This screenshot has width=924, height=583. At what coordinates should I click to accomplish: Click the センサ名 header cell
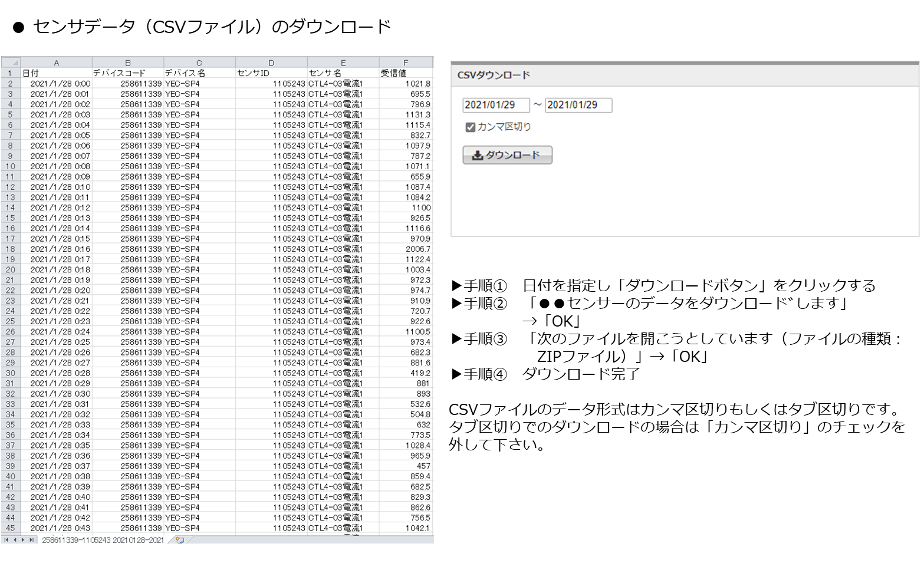tap(343, 73)
